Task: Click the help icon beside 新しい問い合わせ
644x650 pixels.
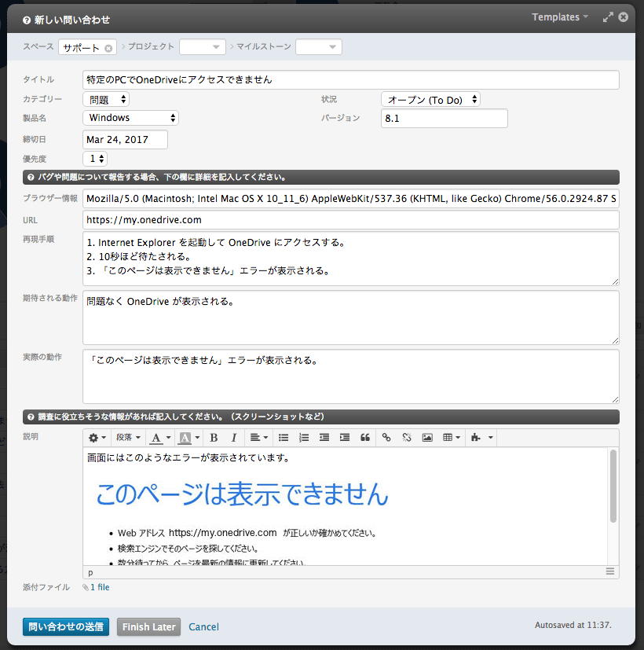Action: click(x=27, y=20)
